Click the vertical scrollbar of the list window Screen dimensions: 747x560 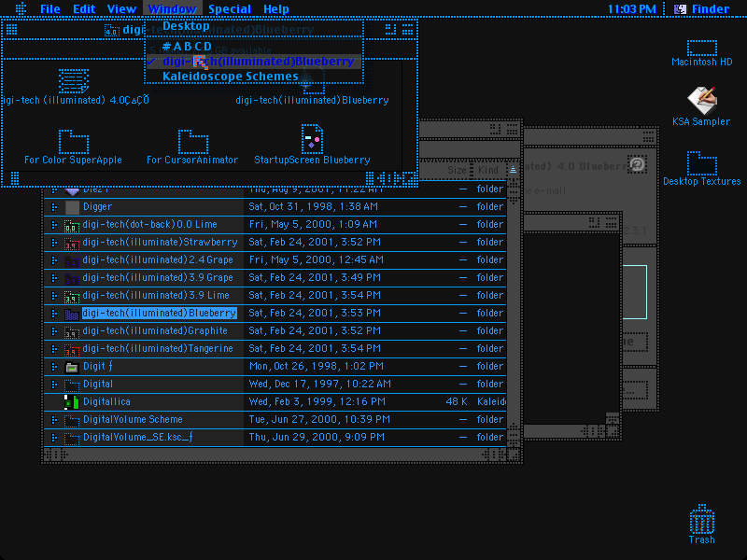tap(514, 315)
